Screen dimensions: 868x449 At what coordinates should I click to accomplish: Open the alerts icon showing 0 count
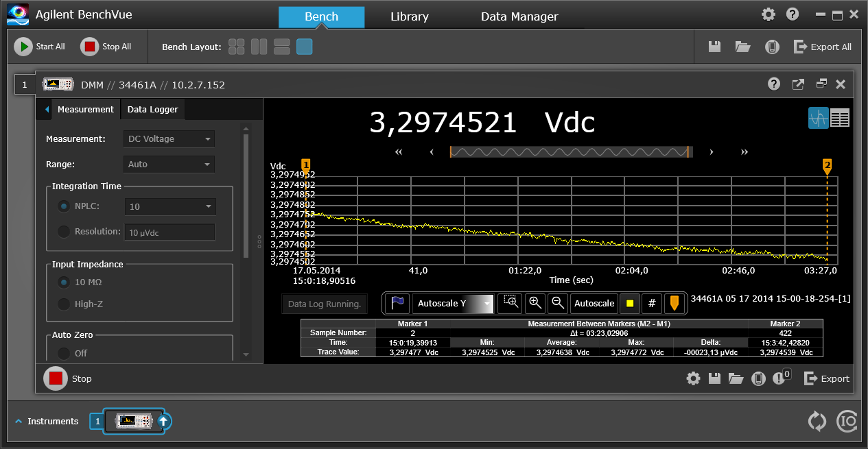[x=781, y=377]
